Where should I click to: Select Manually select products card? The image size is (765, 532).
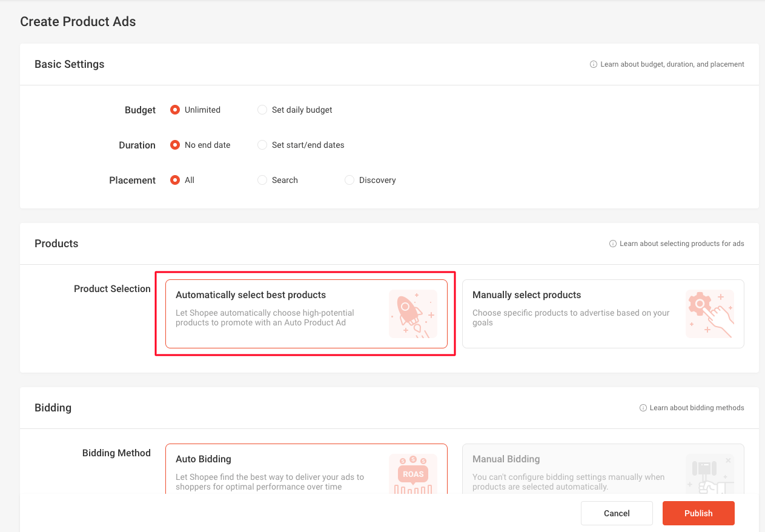click(603, 314)
